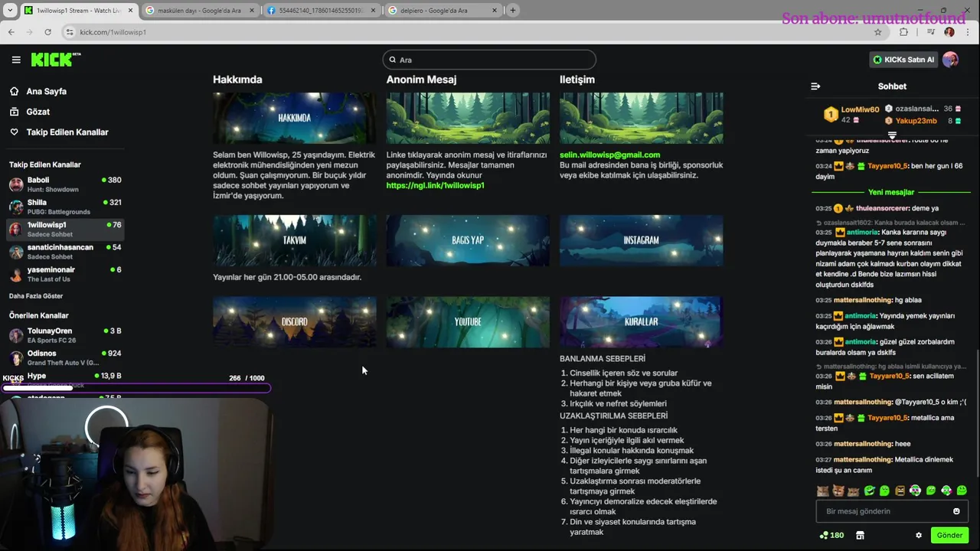
Task: Click the green headphones emote with purple eyes
Action: tap(915, 491)
